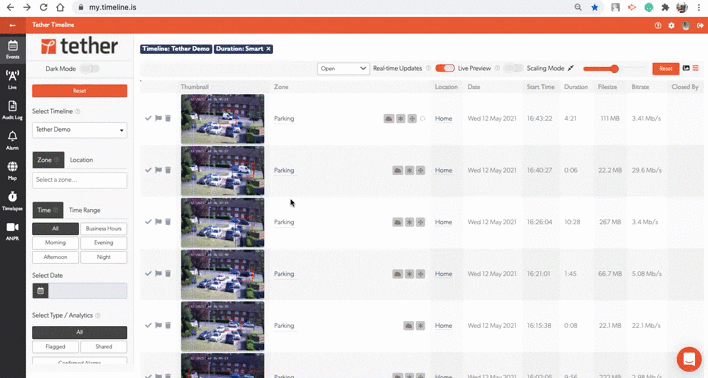Toggle Dark Mode switch
Image resolution: width=708 pixels, height=378 pixels.
tap(89, 69)
